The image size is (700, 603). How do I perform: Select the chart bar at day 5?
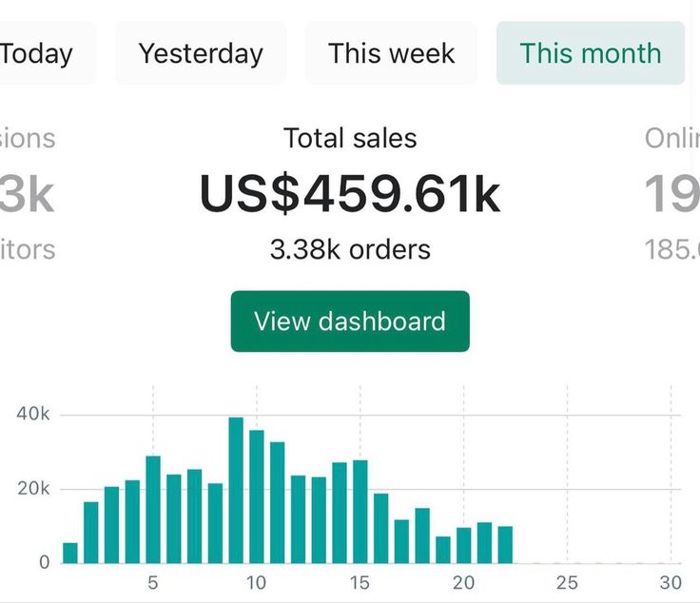click(153, 509)
